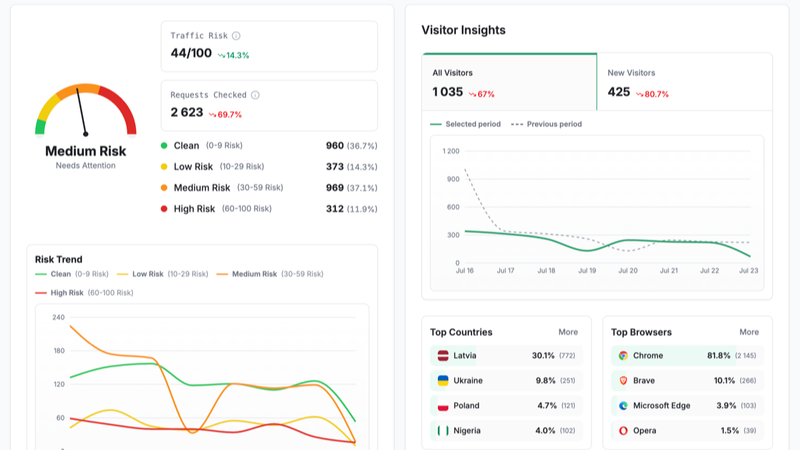Image resolution: width=800 pixels, height=450 pixels.
Task: Click the Nigeria country row
Action: tap(506, 431)
